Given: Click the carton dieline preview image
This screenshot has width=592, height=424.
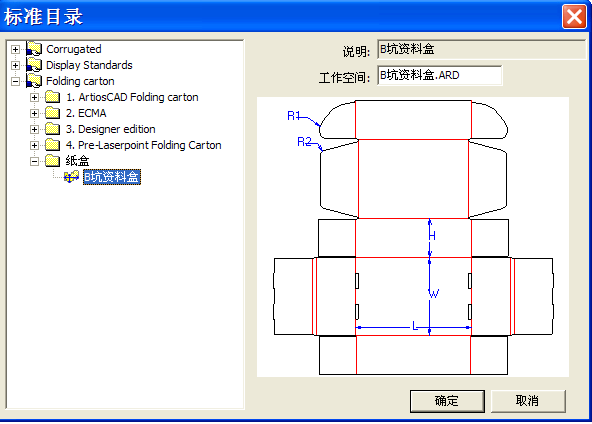Looking at the screenshot, I should tap(413, 237).
